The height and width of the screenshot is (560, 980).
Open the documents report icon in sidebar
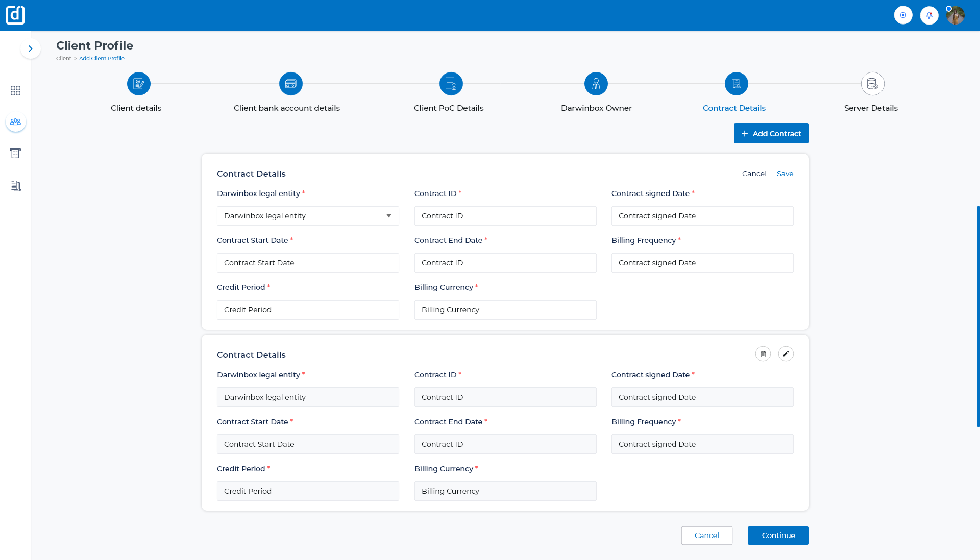tap(15, 186)
